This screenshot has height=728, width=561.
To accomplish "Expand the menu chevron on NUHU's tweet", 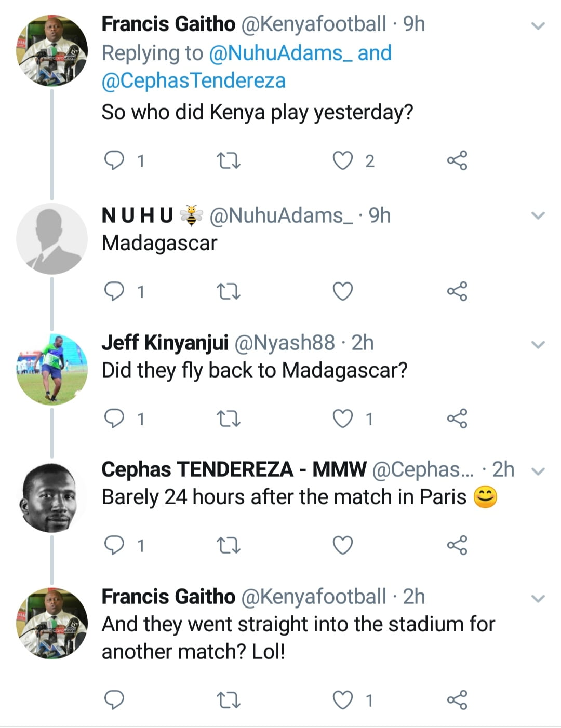I will pyautogui.click(x=539, y=215).
